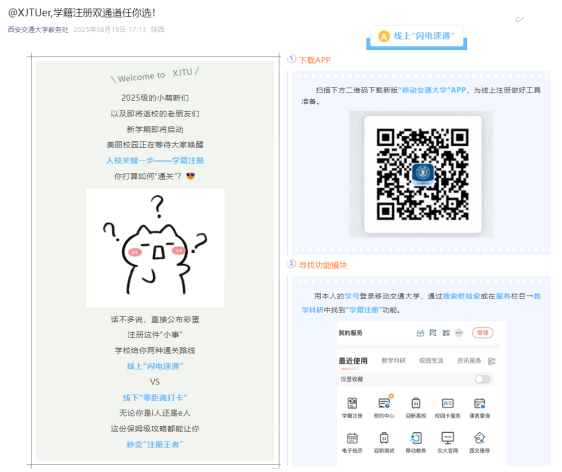
Task: Click the 管理 button
Action: [482, 333]
